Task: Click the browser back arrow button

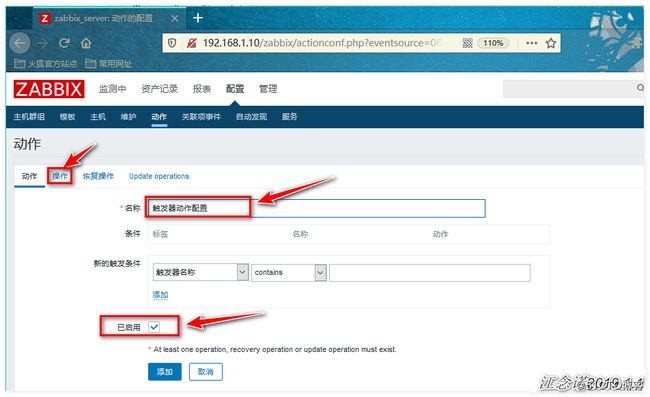Action: [x=19, y=43]
